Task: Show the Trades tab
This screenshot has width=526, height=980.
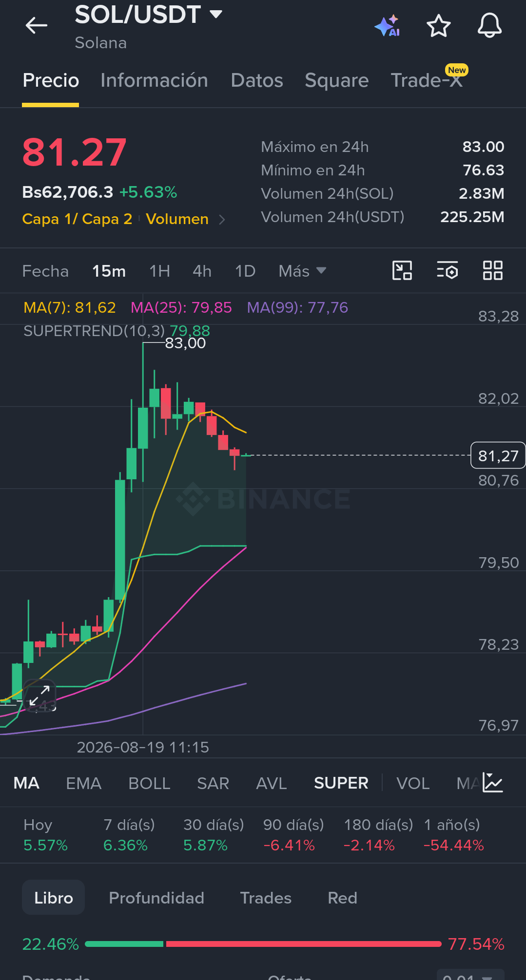Action: click(x=266, y=898)
